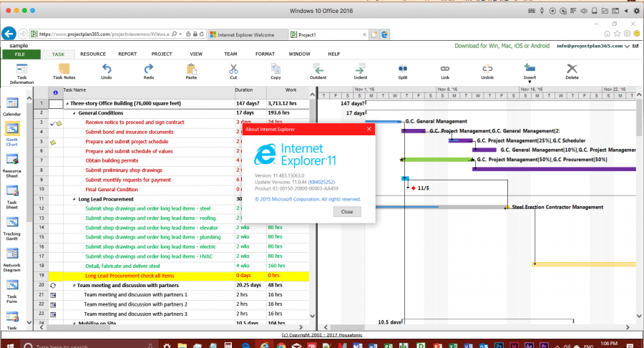644x348 pixels.
Task: Open the Gantt Chart view
Action: coord(12,135)
